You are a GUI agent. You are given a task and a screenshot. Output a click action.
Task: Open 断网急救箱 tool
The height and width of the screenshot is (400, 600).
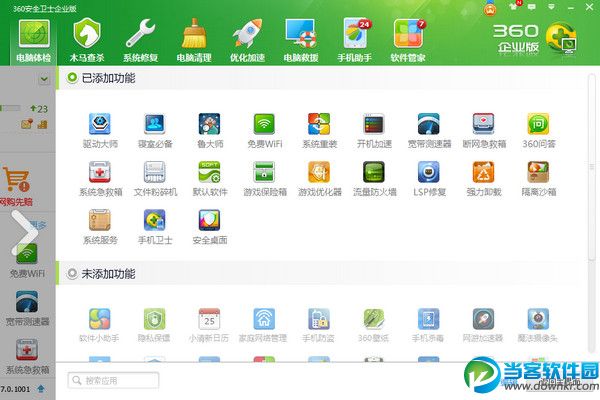tap(484, 131)
